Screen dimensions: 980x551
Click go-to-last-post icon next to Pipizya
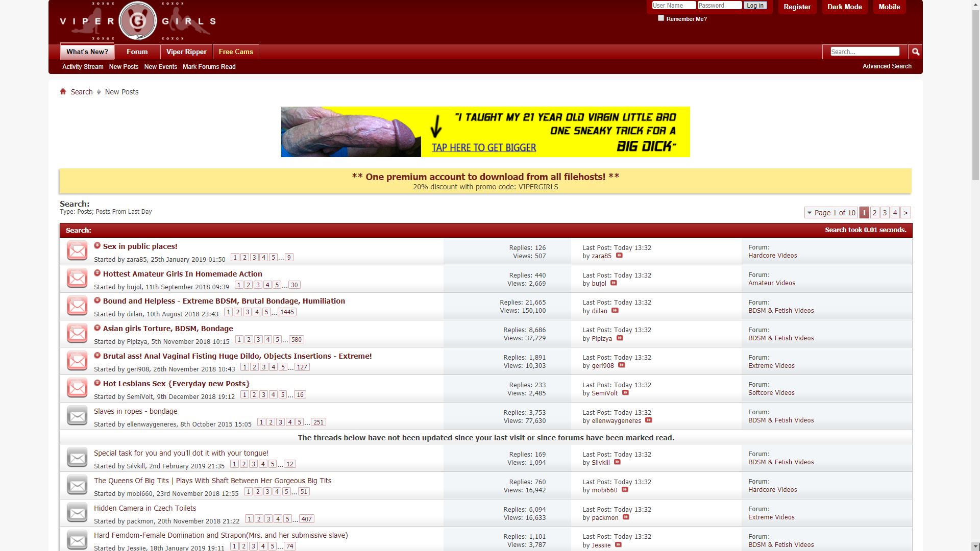[620, 338]
